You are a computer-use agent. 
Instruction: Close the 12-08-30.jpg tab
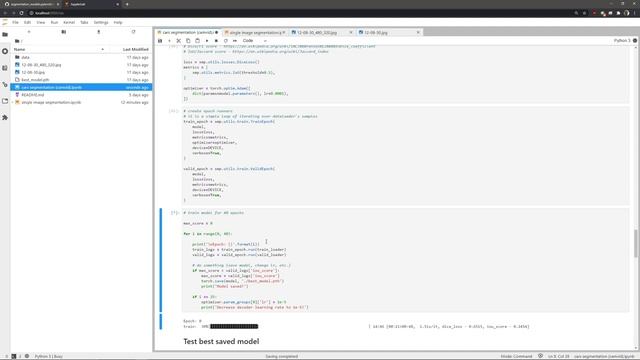click(418, 32)
